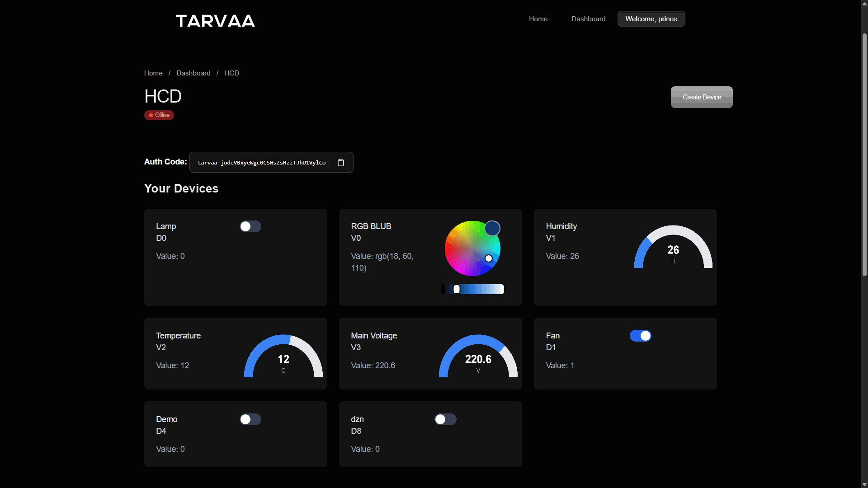
Task: Click the Welcome, prince account button
Action: pyautogui.click(x=651, y=19)
